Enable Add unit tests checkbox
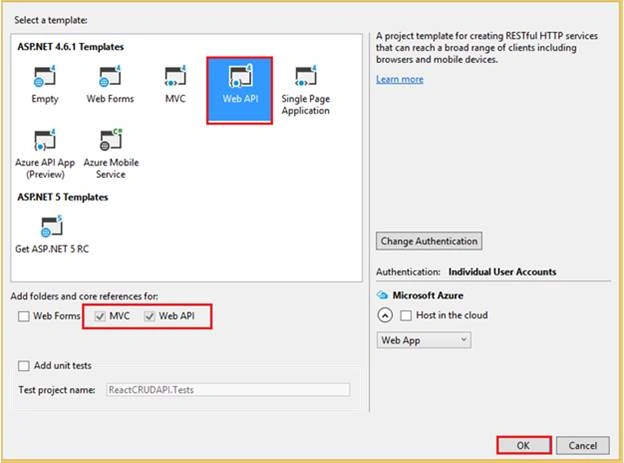This screenshot has width=624, height=463. point(24,366)
